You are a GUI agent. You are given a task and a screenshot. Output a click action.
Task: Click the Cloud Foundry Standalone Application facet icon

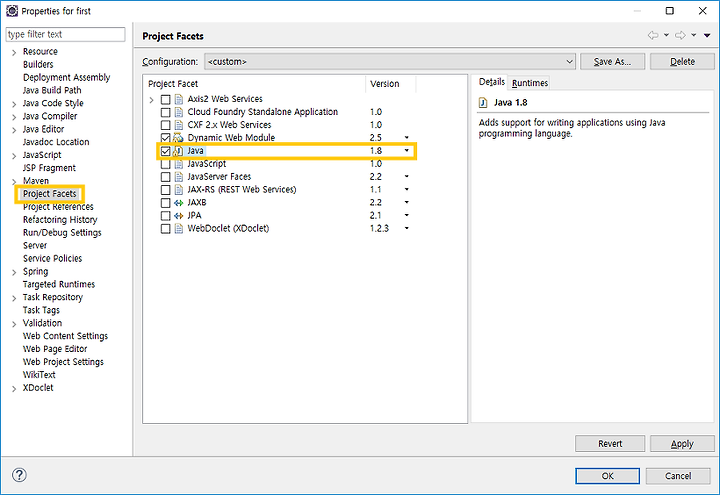179,112
